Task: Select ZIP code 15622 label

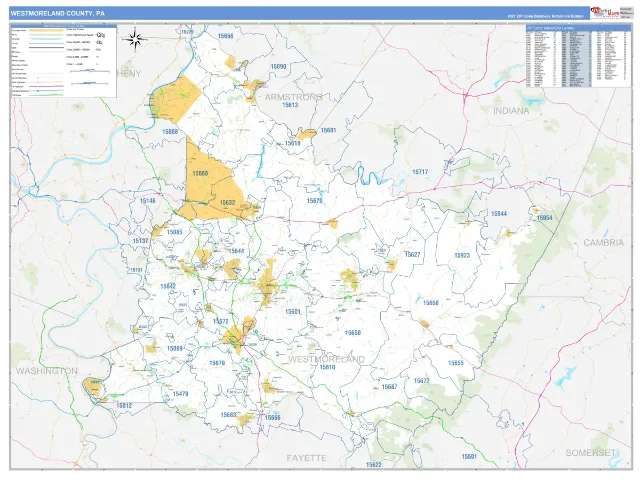Action: 373,464
